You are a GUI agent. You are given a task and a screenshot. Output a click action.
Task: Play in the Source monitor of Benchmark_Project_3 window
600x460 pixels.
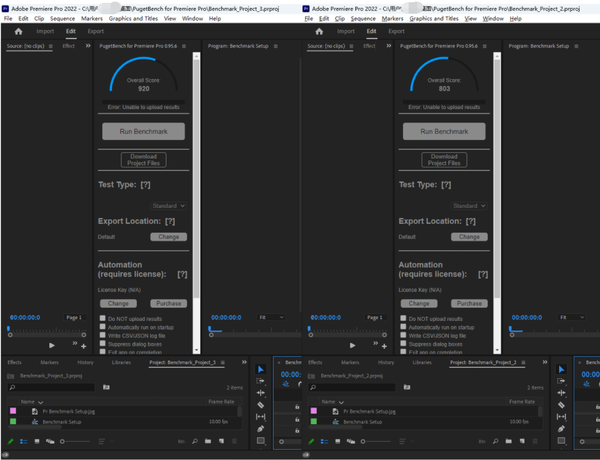coord(52,346)
